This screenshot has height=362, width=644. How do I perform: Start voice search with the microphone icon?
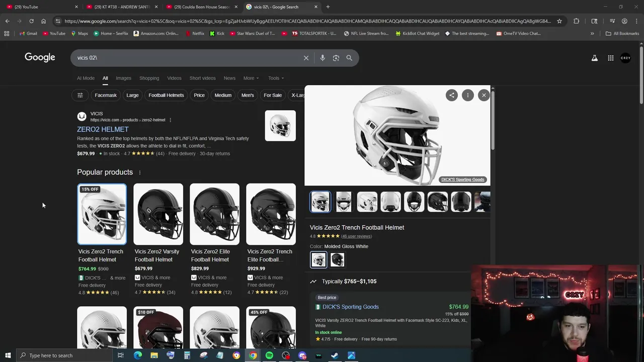323,58
